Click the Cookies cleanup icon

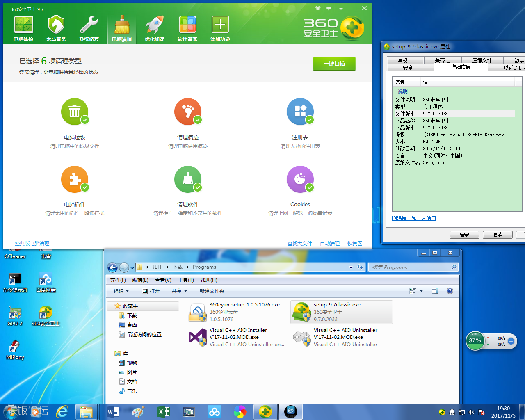[x=300, y=179]
